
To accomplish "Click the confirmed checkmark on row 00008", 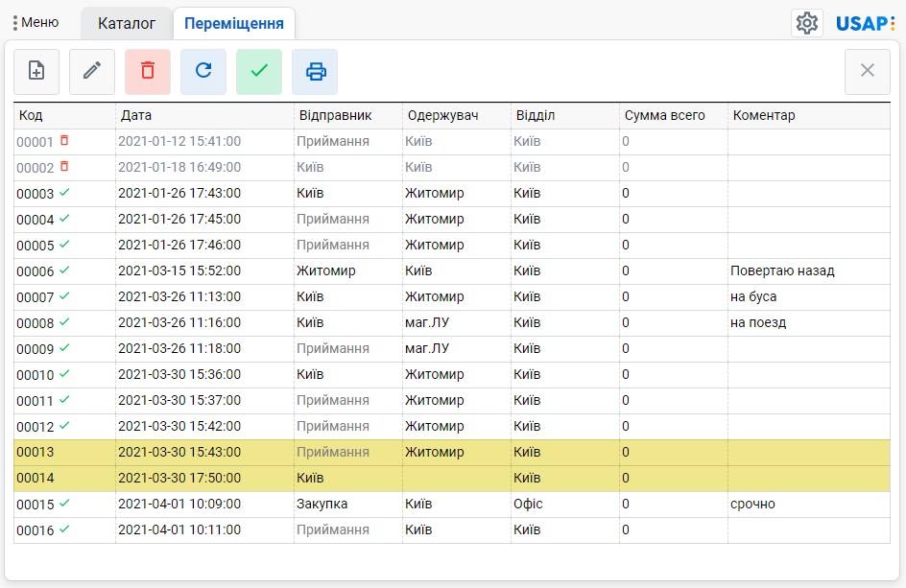I will tap(64, 321).
